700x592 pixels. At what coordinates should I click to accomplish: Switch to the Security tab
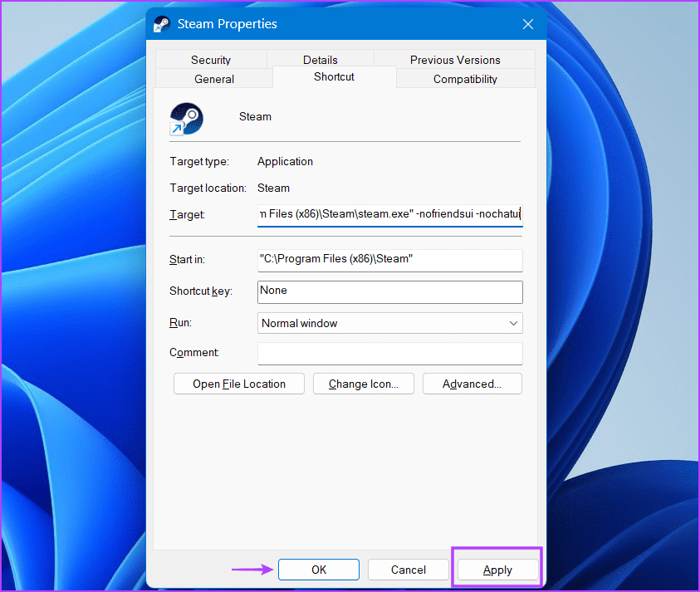[x=211, y=60]
